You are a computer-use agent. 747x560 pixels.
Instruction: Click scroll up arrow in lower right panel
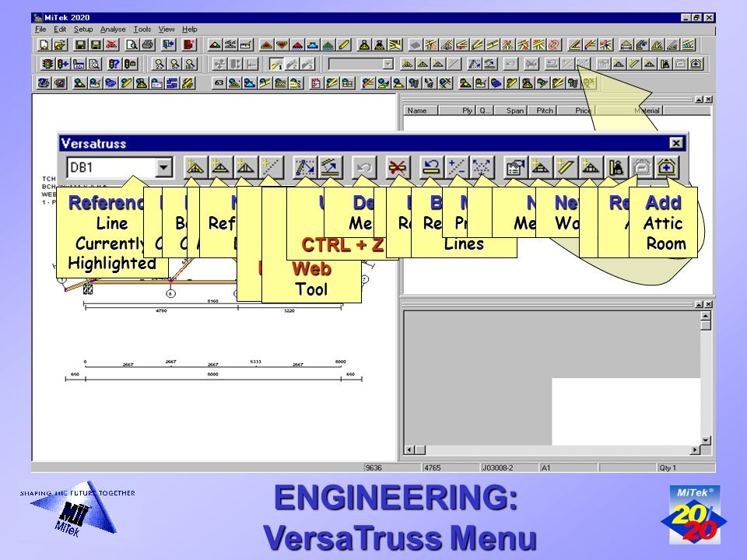(706, 316)
